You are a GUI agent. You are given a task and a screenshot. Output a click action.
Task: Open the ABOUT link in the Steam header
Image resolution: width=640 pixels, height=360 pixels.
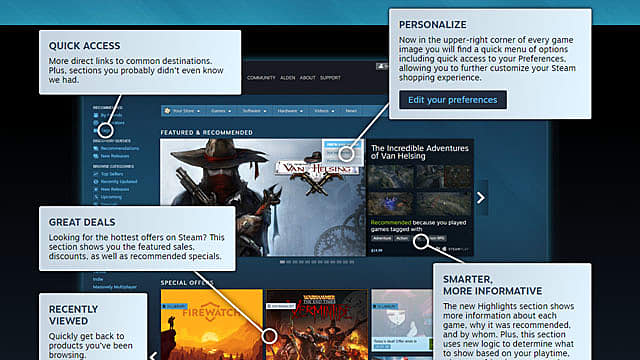[307, 78]
